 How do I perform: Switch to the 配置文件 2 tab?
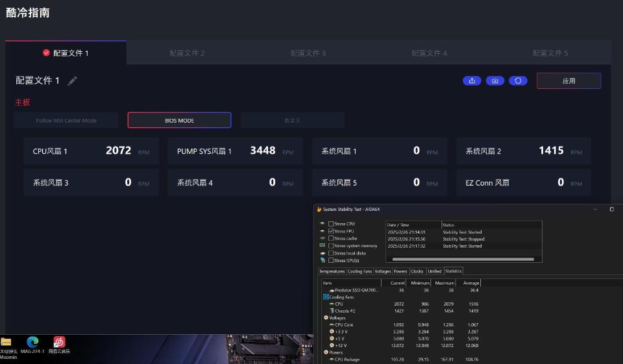point(187,53)
